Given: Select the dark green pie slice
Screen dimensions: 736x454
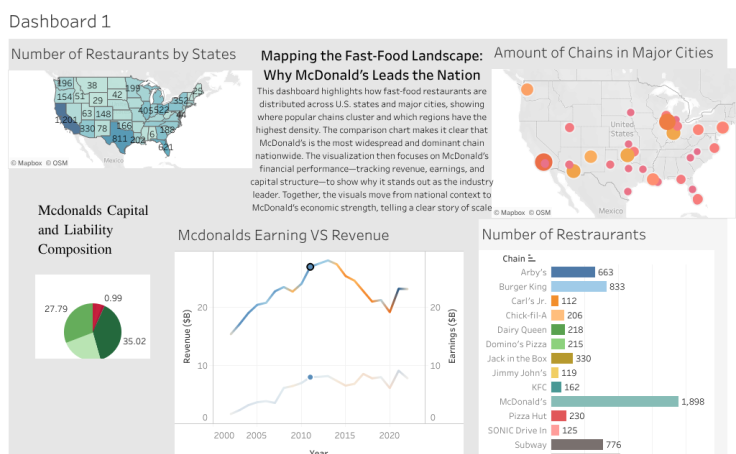Looking at the screenshot, I should (107, 333).
